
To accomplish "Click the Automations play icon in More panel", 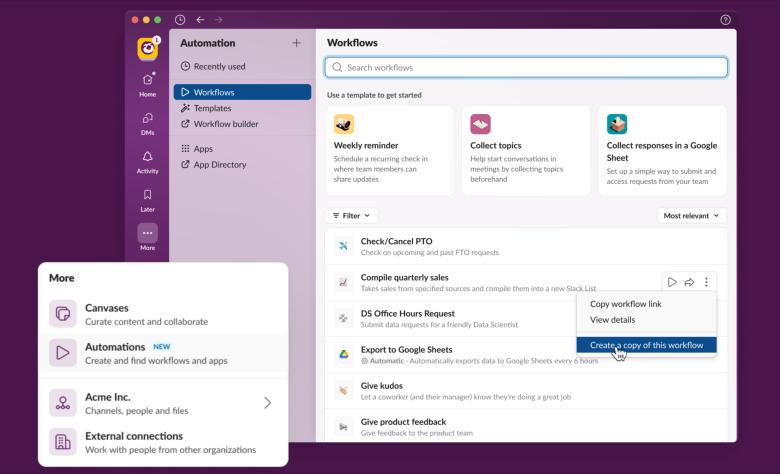I will click(x=63, y=353).
